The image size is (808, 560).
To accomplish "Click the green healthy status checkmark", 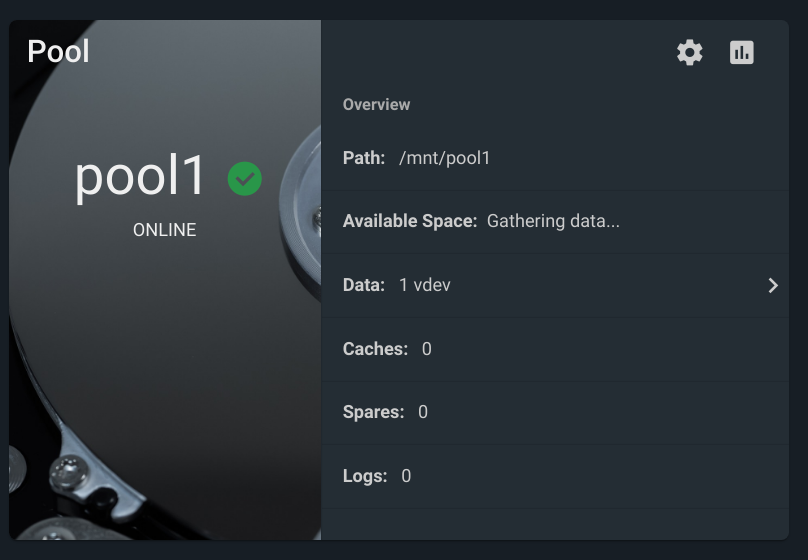I will click(245, 179).
